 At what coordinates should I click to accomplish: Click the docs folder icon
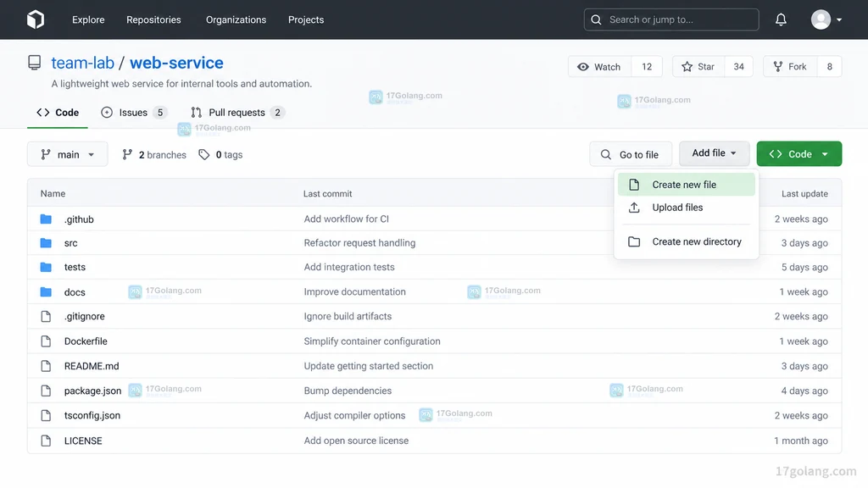click(x=46, y=291)
